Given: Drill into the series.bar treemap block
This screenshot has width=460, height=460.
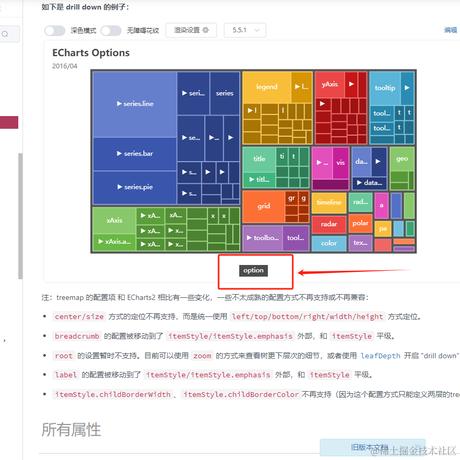Looking at the screenshot, I should [x=135, y=154].
